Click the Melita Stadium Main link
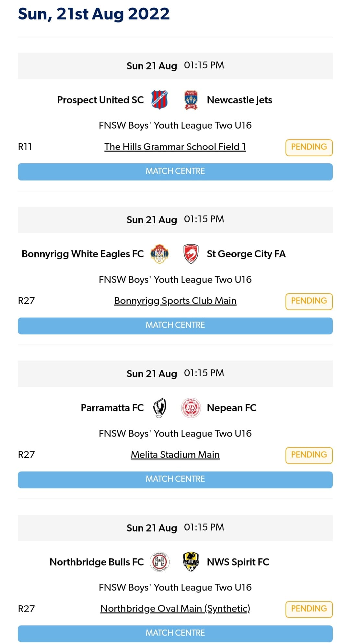 [x=175, y=454]
